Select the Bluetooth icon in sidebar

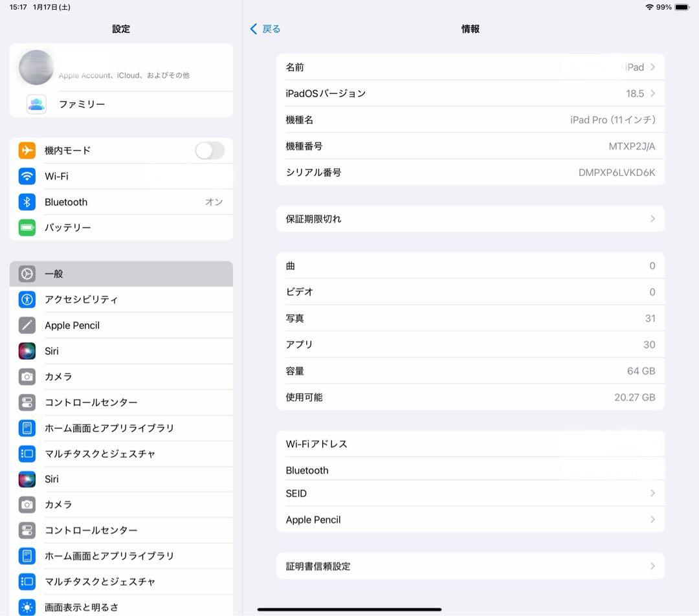coord(27,202)
